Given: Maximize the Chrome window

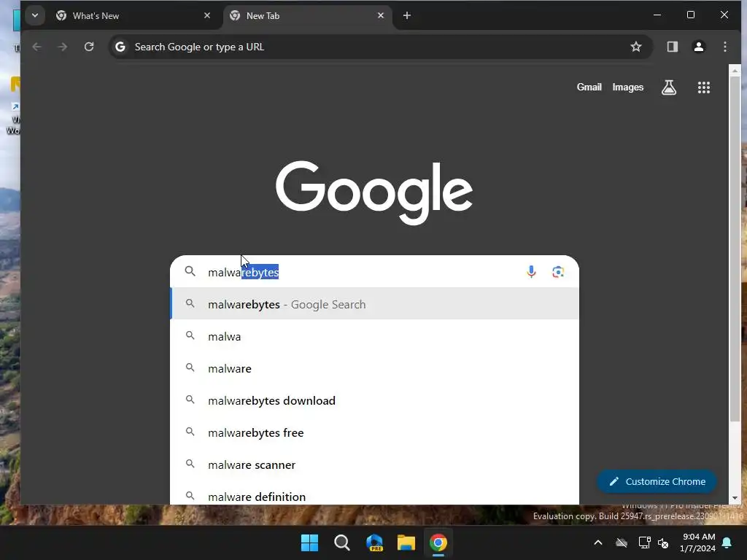Looking at the screenshot, I should tap(690, 15).
